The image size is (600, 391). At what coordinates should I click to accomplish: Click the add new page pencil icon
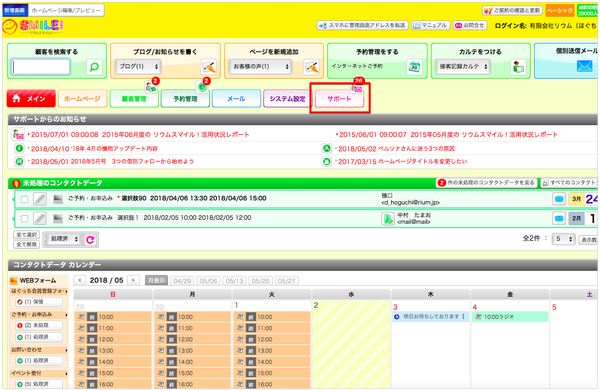[311, 67]
